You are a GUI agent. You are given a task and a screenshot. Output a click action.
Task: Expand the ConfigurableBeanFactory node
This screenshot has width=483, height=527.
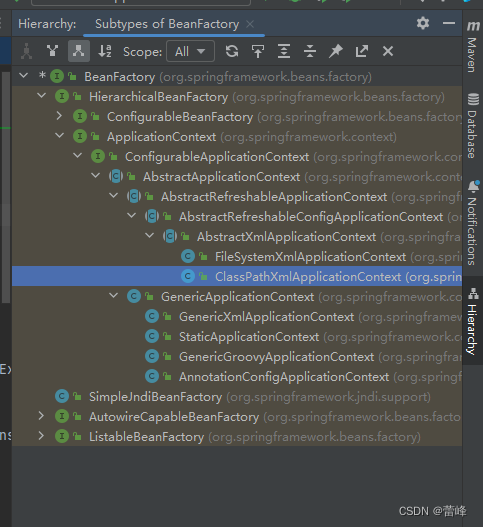[x=59, y=116]
